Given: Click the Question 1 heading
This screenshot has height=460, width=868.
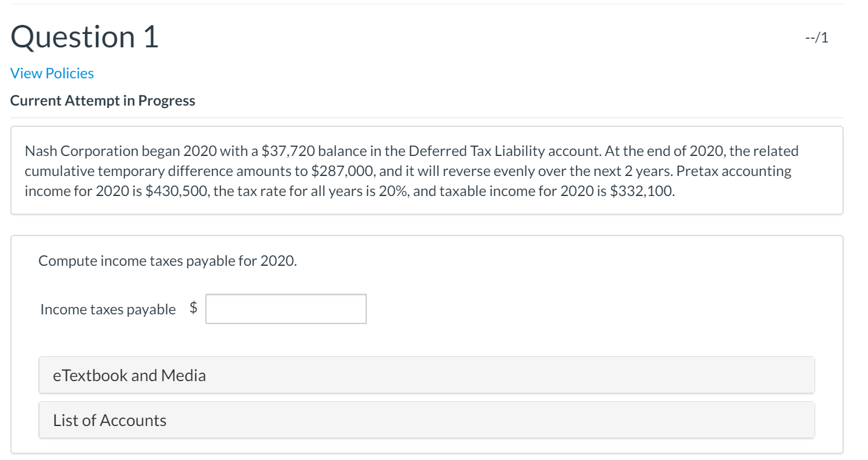Looking at the screenshot, I should tap(84, 36).
